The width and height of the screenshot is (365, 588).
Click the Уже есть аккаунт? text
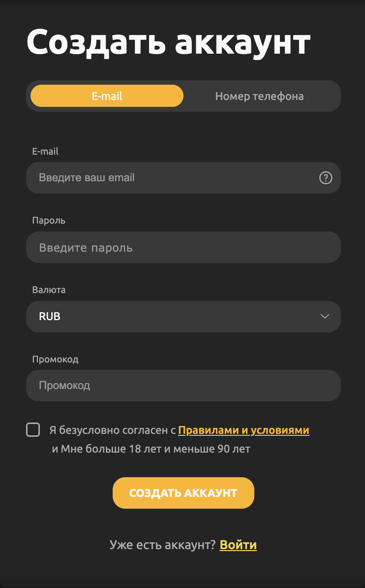point(162,545)
